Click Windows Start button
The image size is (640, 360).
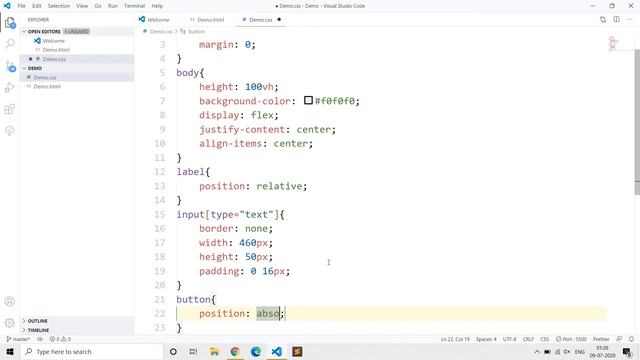10,351
